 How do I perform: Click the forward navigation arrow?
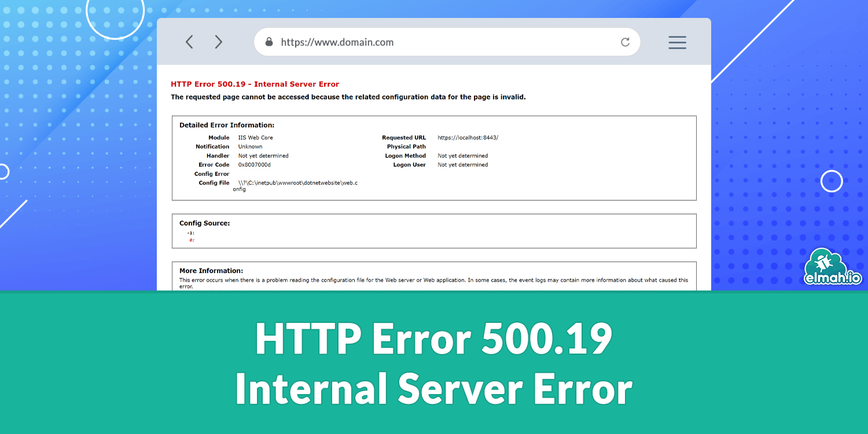pyautogui.click(x=218, y=42)
